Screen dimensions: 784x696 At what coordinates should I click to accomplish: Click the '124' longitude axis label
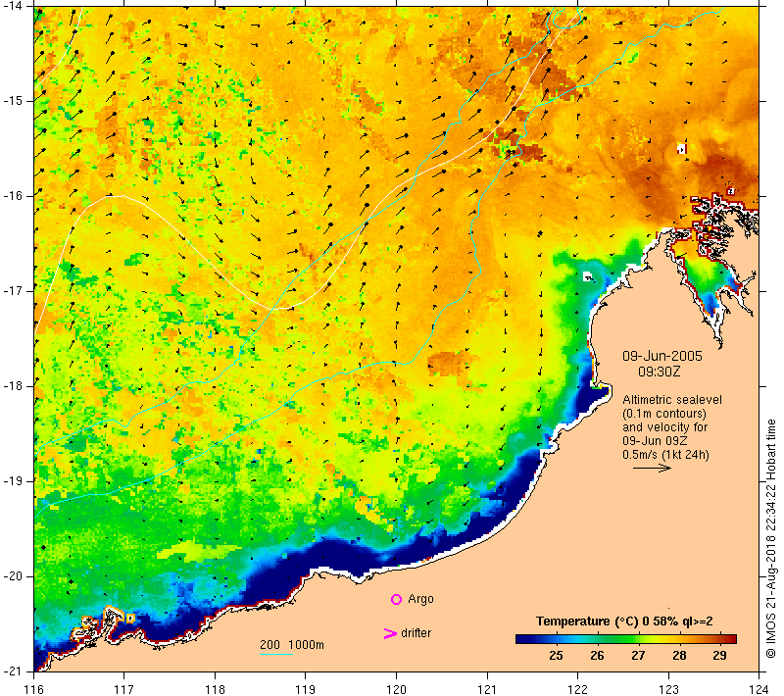[x=759, y=689]
